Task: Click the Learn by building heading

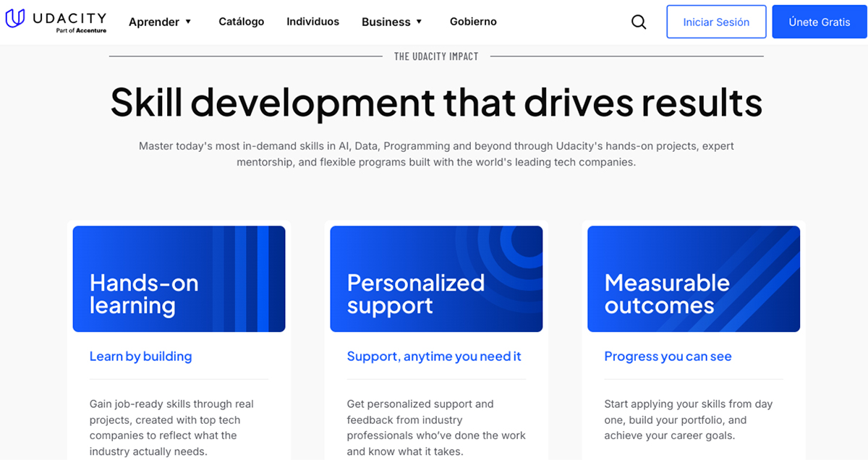Action: tap(140, 357)
